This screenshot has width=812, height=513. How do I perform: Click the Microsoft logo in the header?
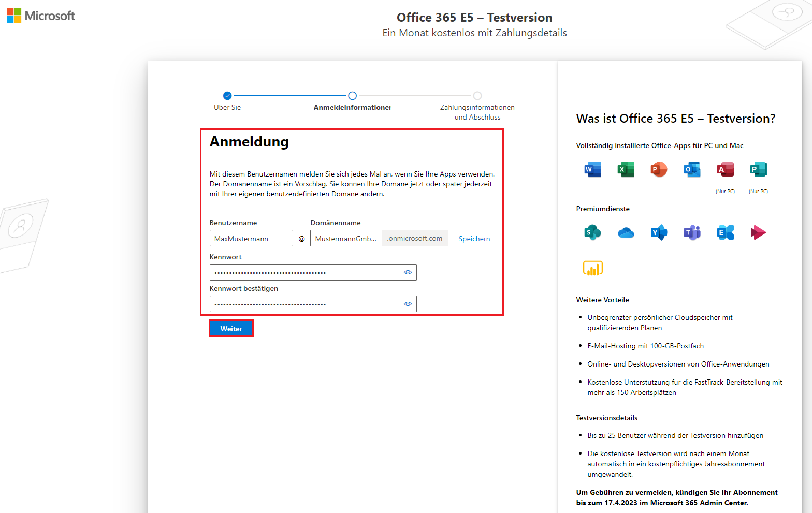tap(40, 16)
